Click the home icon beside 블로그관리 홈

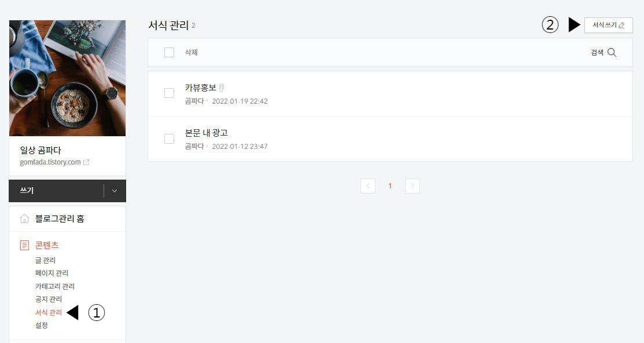coord(24,218)
